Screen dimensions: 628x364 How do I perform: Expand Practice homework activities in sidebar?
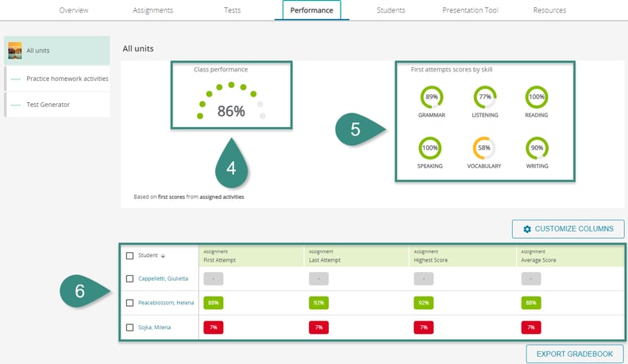tap(67, 79)
